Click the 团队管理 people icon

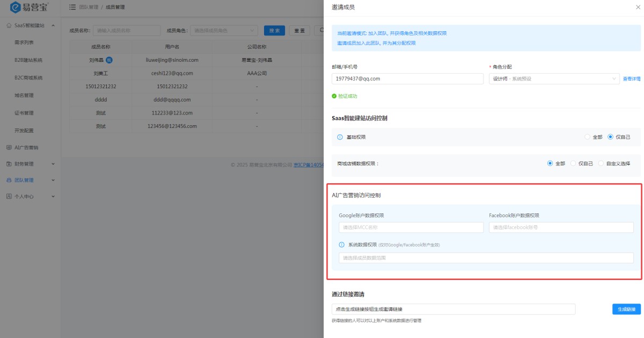(9, 180)
